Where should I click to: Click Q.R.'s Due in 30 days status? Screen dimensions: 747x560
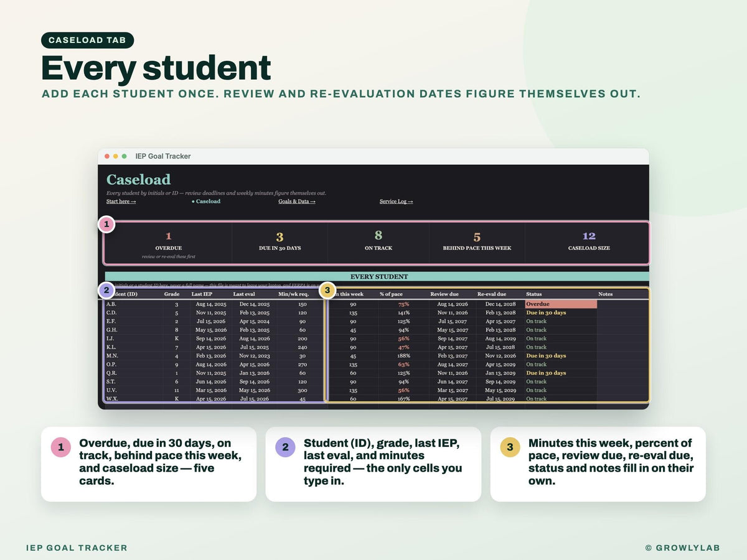[546, 373]
